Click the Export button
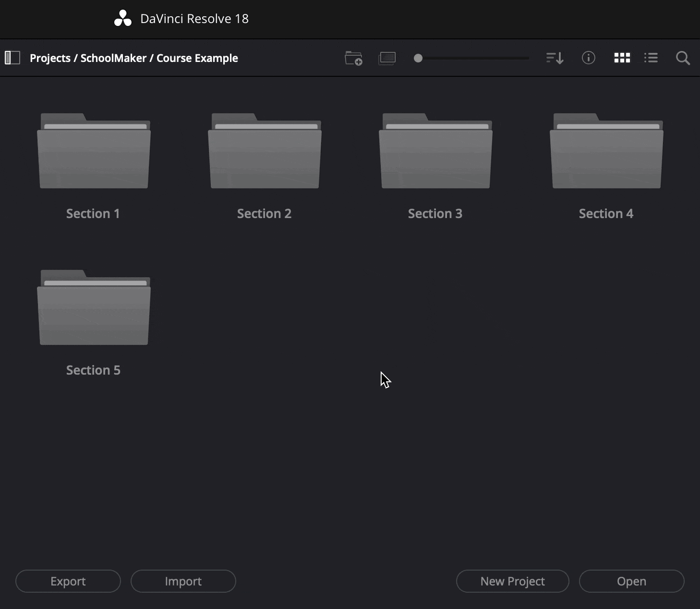Image resolution: width=700 pixels, height=609 pixels. 68,581
